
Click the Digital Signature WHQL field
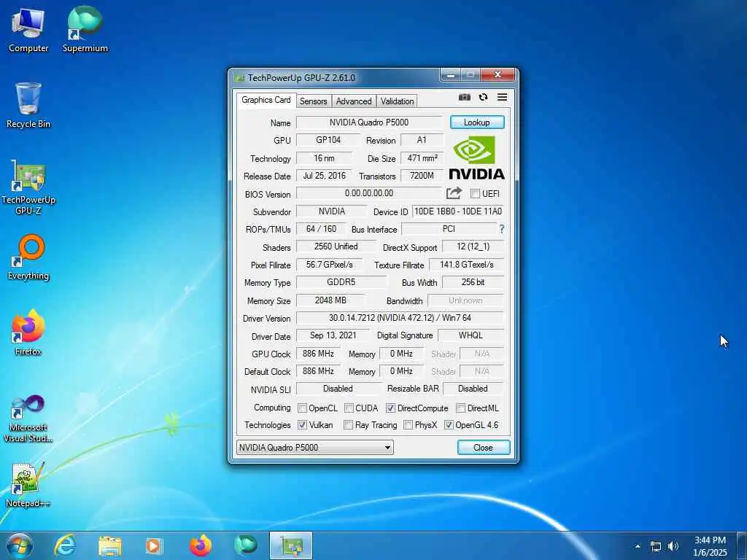(471, 335)
